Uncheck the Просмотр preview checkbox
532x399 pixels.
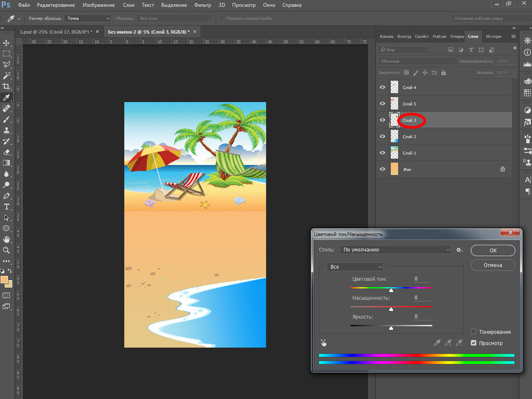pyautogui.click(x=473, y=343)
